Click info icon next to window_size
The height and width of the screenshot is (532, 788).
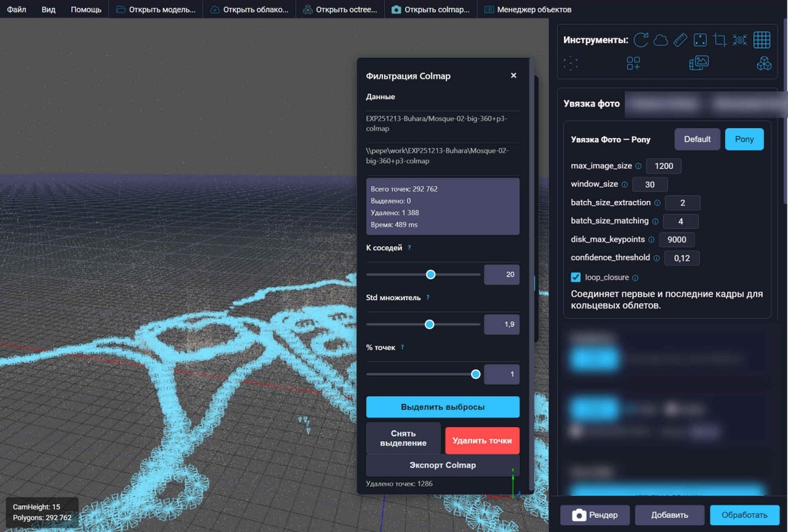point(624,185)
